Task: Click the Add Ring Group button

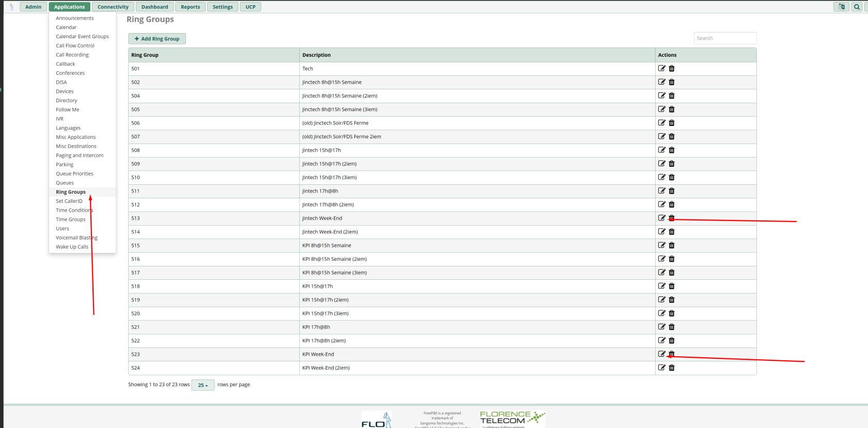Action: tap(157, 39)
